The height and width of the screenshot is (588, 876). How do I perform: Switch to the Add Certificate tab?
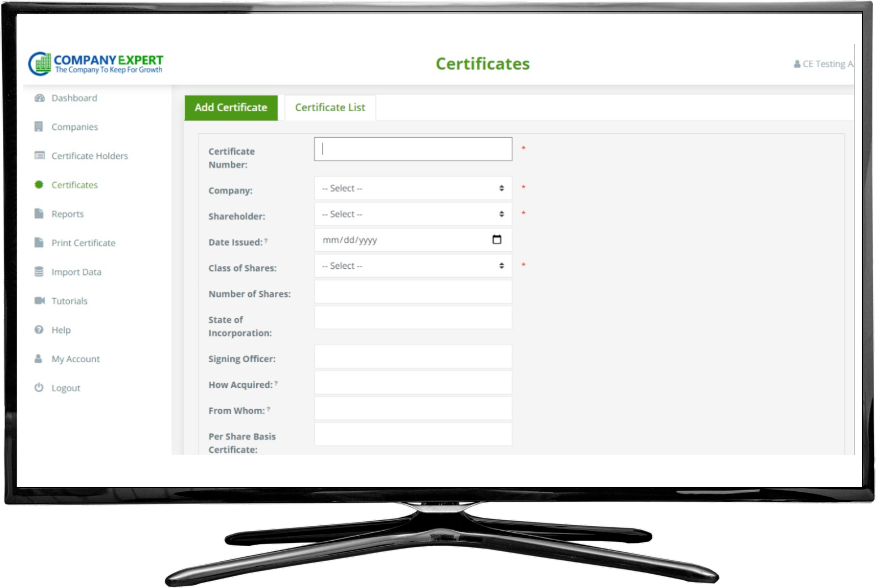(x=231, y=108)
